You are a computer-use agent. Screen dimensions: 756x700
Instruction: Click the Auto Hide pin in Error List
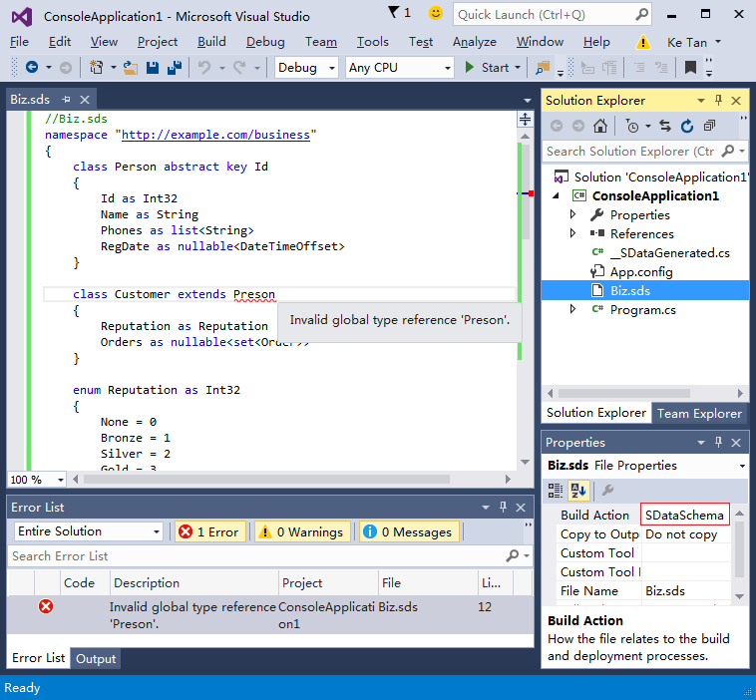[503, 507]
